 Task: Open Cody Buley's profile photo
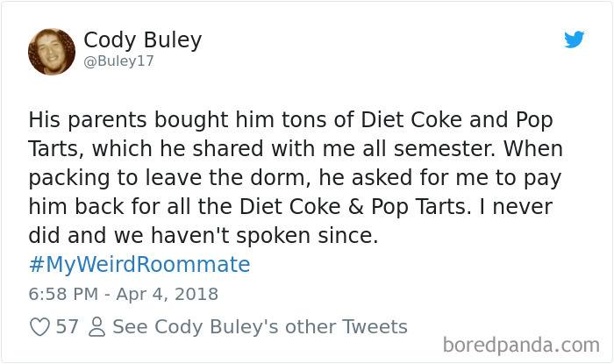click(x=52, y=52)
